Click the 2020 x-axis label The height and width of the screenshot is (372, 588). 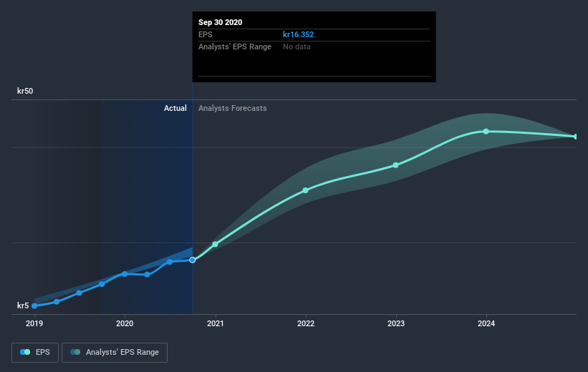(x=125, y=323)
